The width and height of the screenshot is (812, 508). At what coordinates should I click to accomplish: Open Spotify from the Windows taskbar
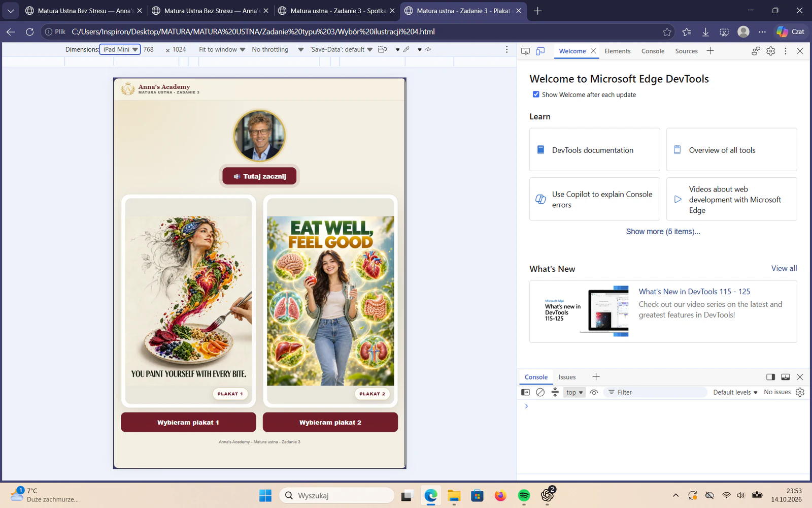(524, 495)
